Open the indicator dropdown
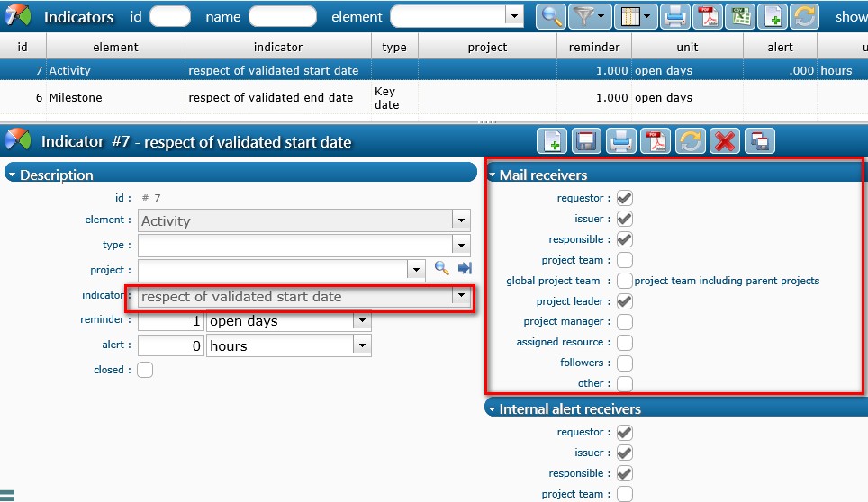868x502 pixels. tap(461, 296)
